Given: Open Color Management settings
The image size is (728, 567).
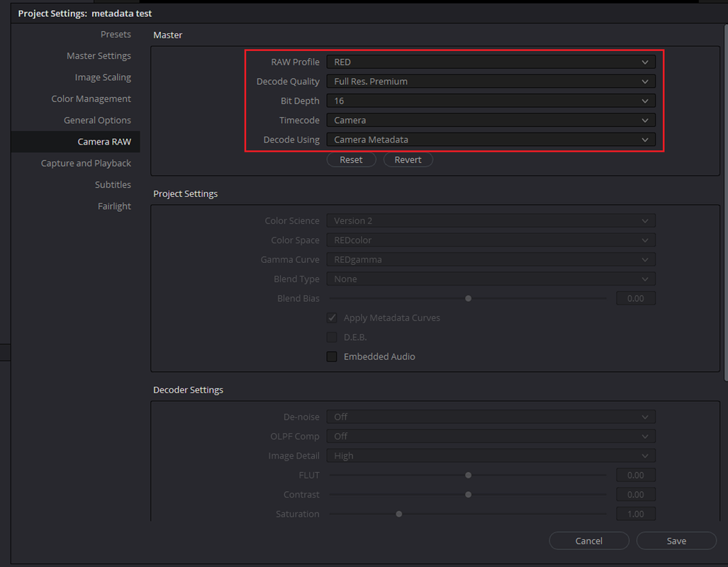Looking at the screenshot, I should pyautogui.click(x=91, y=99).
